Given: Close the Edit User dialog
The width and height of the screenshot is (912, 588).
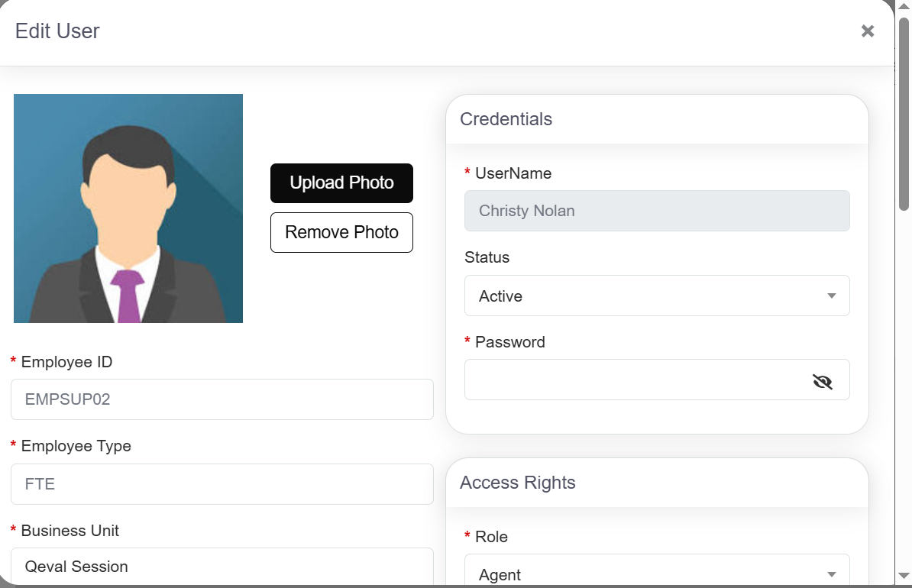Looking at the screenshot, I should point(867,31).
